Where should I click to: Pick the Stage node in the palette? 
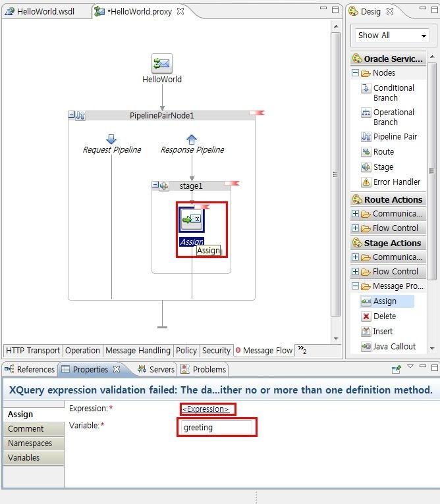(377, 167)
